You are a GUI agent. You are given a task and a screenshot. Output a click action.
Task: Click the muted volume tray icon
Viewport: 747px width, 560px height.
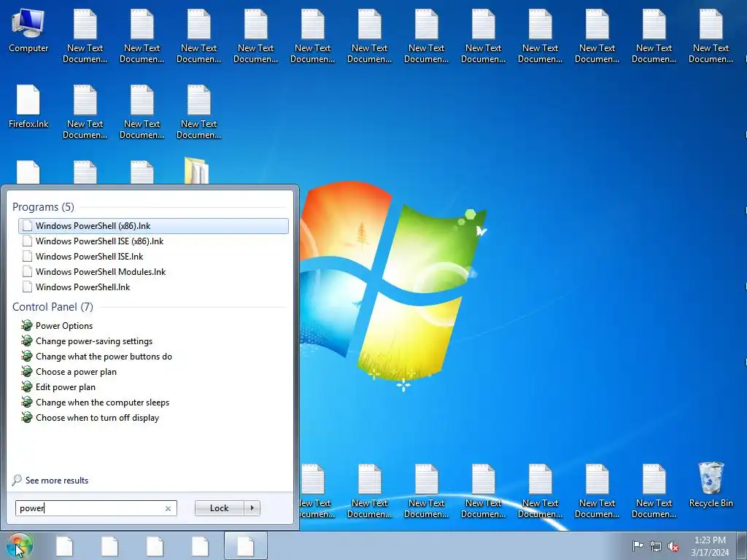pos(673,546)
